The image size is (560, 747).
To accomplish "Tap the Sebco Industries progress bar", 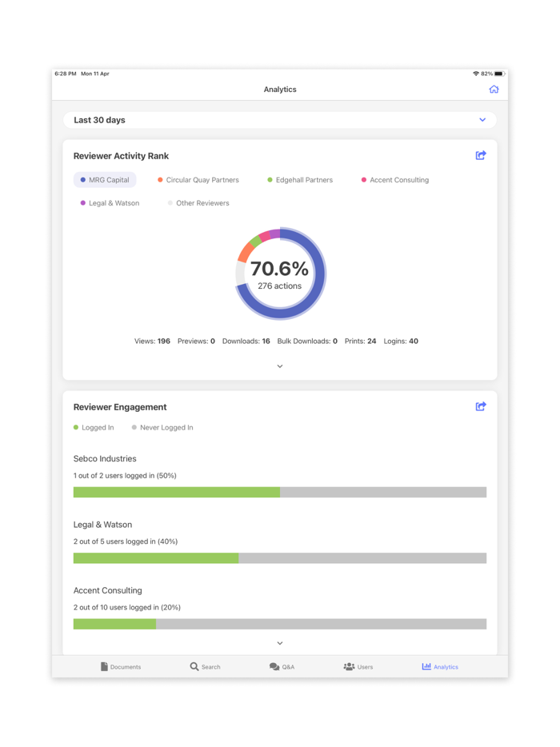I will coord(280,492).
